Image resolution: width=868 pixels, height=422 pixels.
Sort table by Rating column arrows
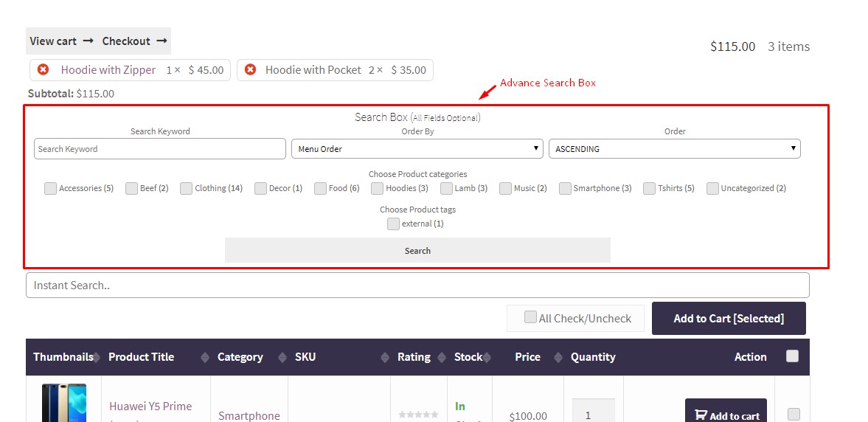coord(442,358)
